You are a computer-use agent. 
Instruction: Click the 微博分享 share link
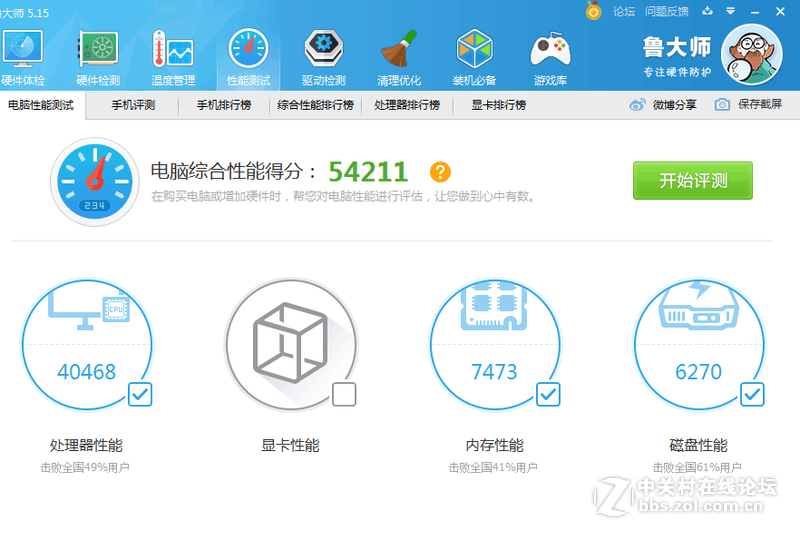(663, 105)
